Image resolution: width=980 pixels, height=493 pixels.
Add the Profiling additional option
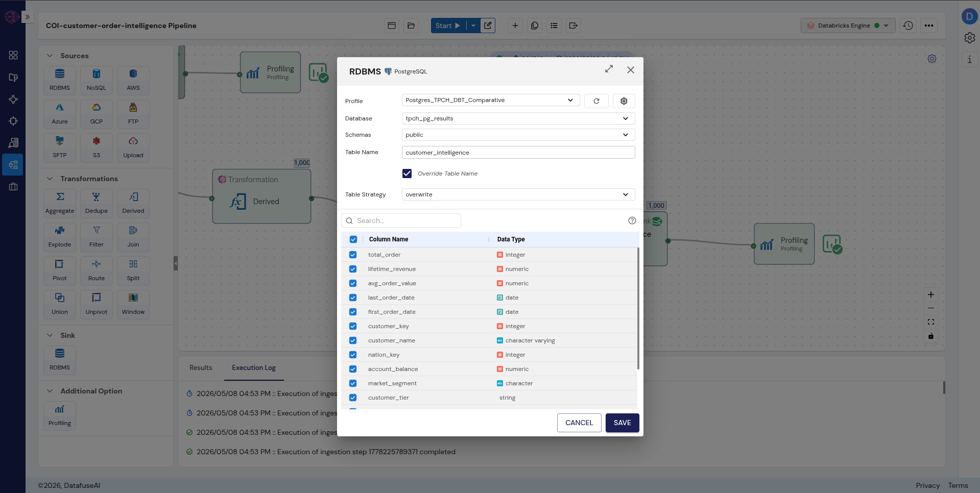tap(60, 415)
